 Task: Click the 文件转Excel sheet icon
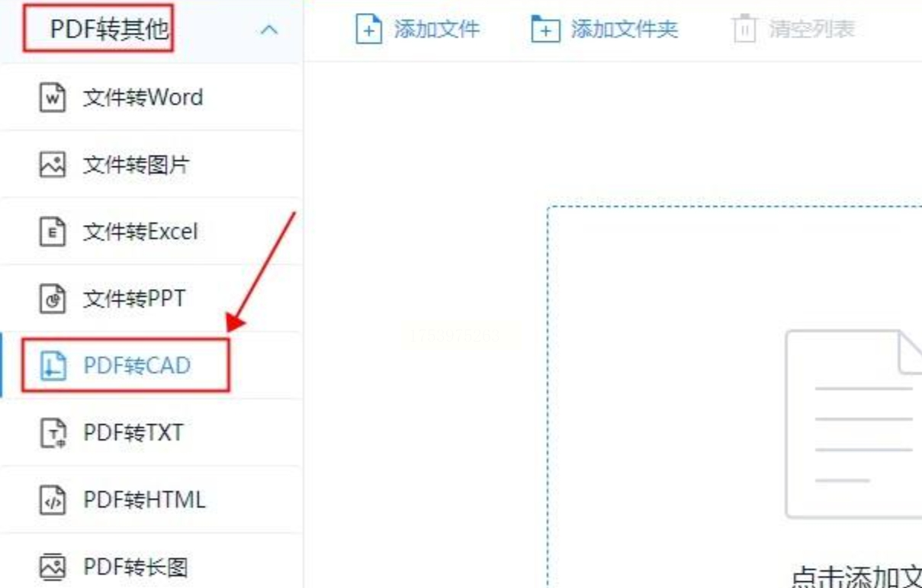52,232
